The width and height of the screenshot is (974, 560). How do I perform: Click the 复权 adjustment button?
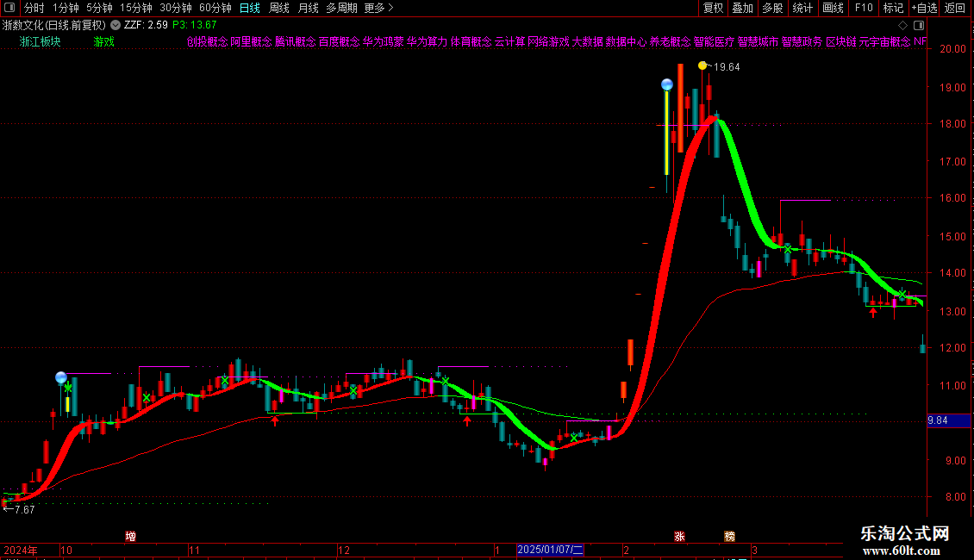(x=713, y=8)
